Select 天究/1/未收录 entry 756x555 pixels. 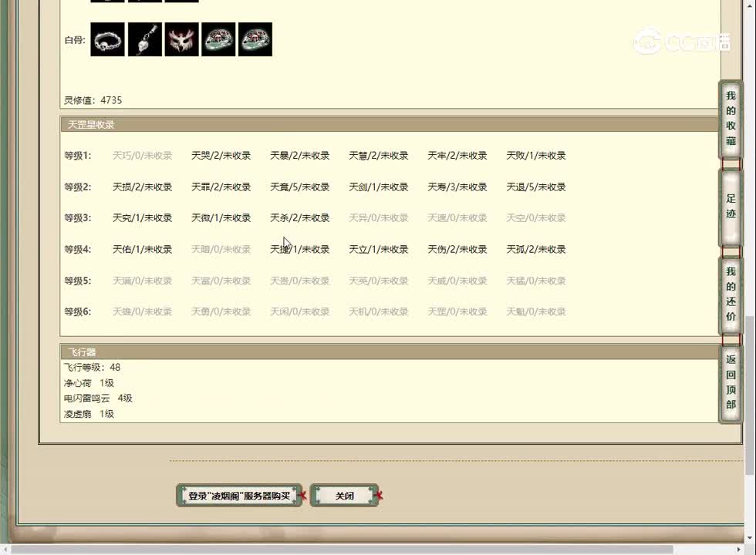click(x=142, y=217)
